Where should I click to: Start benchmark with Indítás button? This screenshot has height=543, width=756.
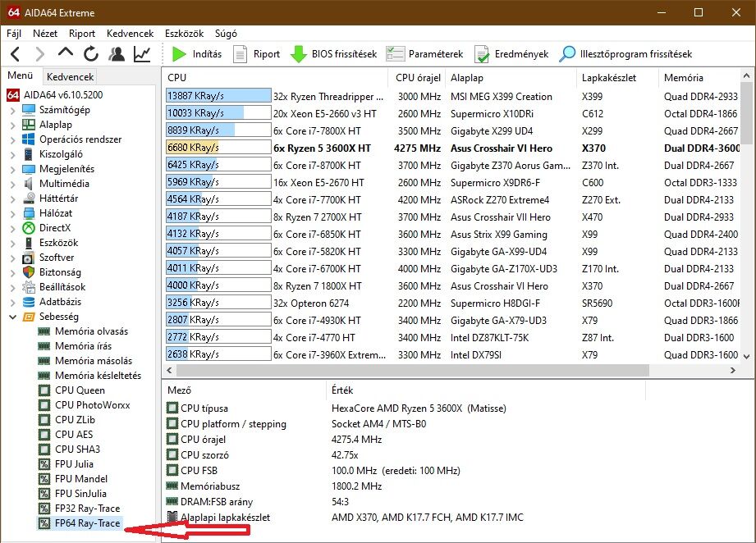pos(196,54)
